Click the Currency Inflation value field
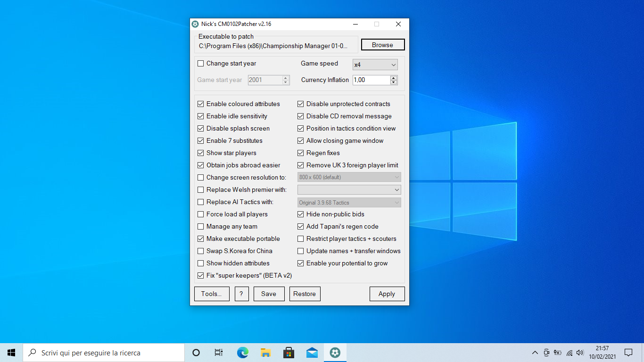The height and width of the screenshot is (362, 644). coord(372,80)
